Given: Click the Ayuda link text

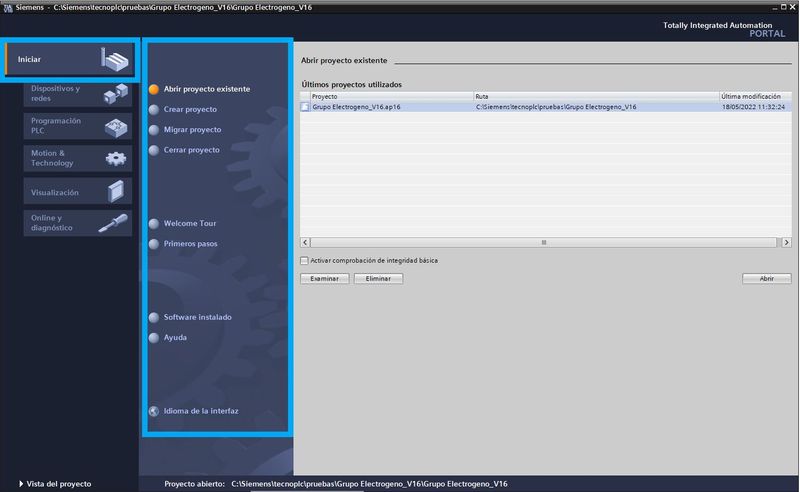Looking at the screenshot, I should (175, 337).
